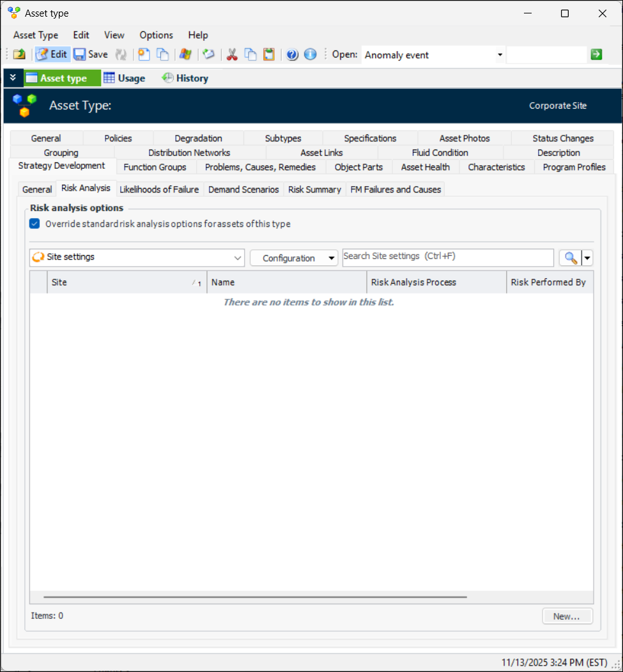Open help with the question mark icon

[292, 54]
